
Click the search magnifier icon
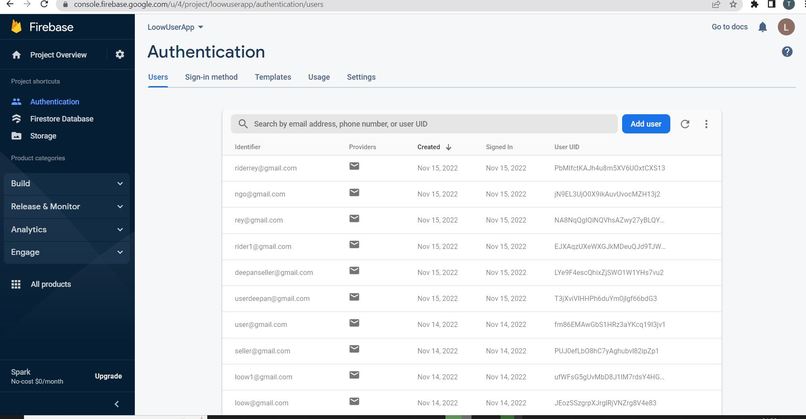point(243,124)
